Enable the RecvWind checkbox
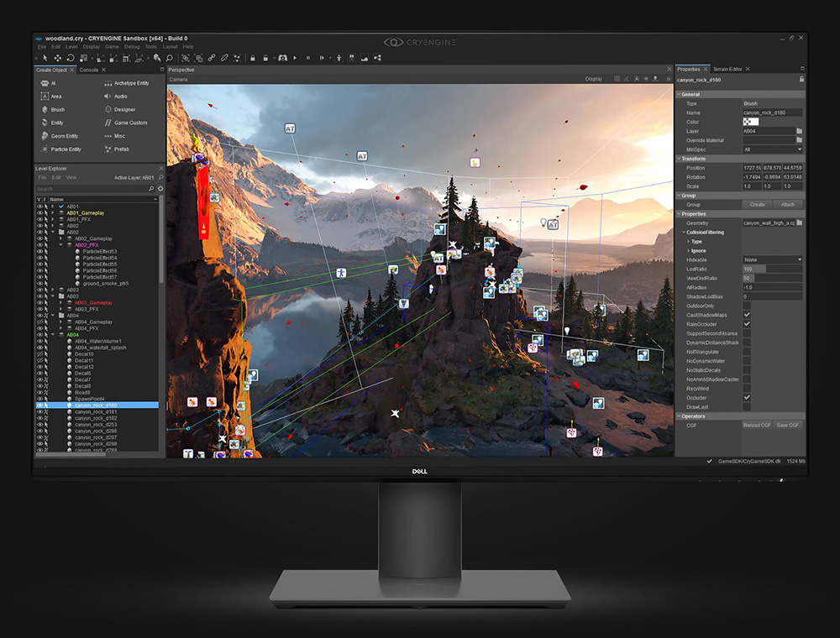Image resolution: width=840 pixels, height=638 pixels. click(747, 389)
